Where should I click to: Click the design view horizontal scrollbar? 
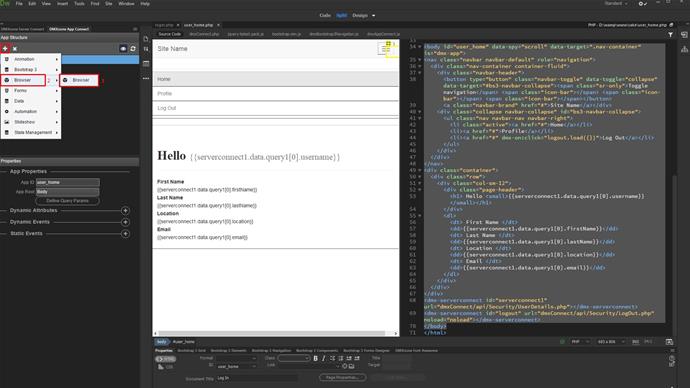click(272, 333)
